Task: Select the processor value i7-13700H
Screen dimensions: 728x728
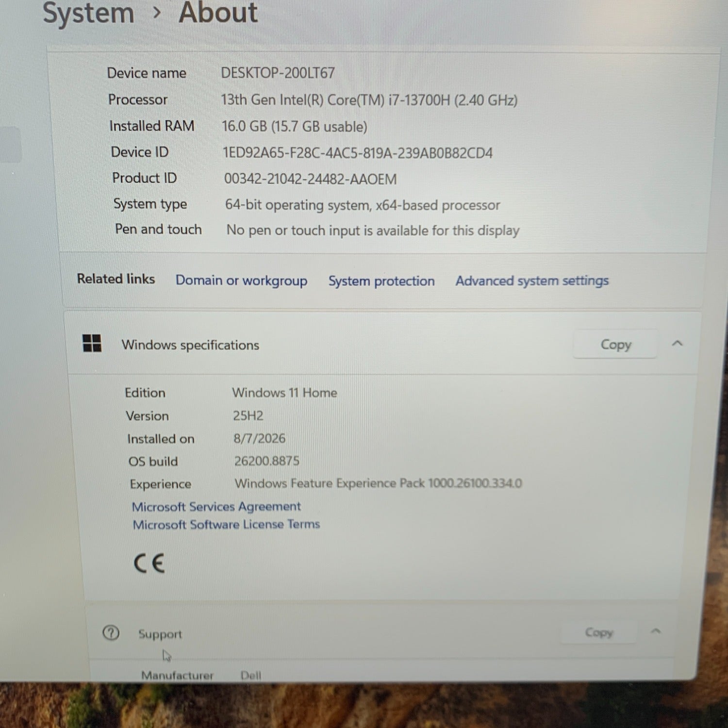Action: coord(369,100)
